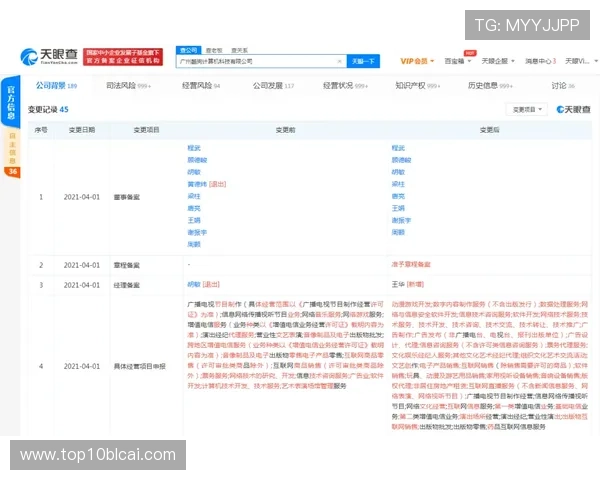The width and height of the screenshot is (600, 480).
Task: Open the 自主信息 side tab
Action: coord(12,149)
